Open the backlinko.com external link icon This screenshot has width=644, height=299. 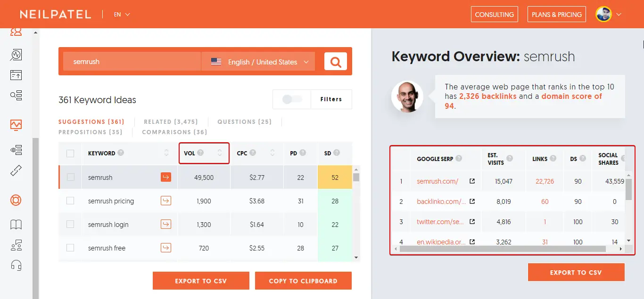tap(472, 201)
